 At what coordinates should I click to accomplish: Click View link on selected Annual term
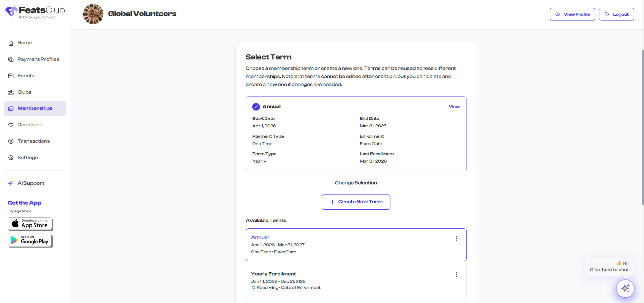pyautogui.click(x=454, y=107)
